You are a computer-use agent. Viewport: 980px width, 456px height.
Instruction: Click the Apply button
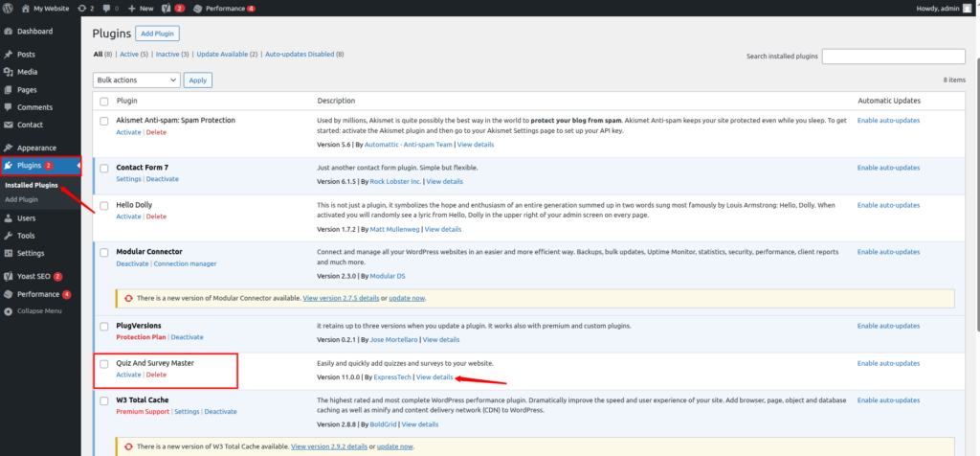point(197,80)
